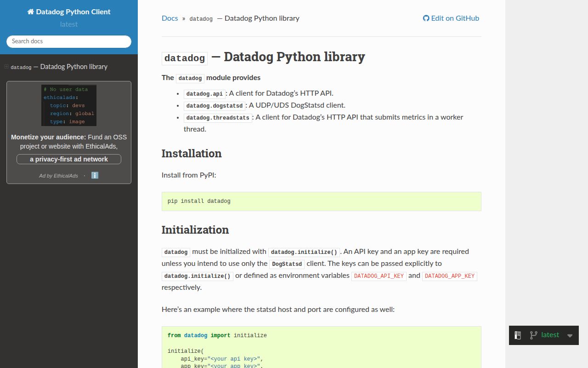
Task: Open the datadog.threadstats module reference
Action: (x=218, y=118)
